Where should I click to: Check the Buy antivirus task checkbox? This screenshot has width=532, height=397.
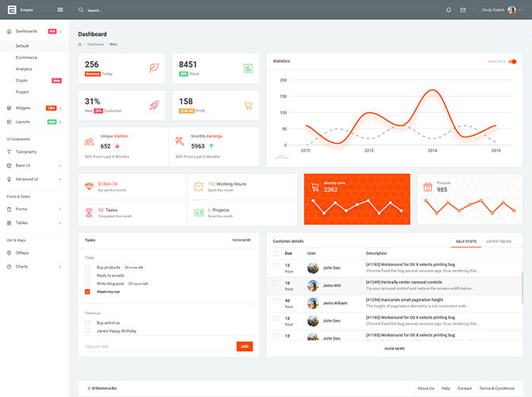click(87, 322)
